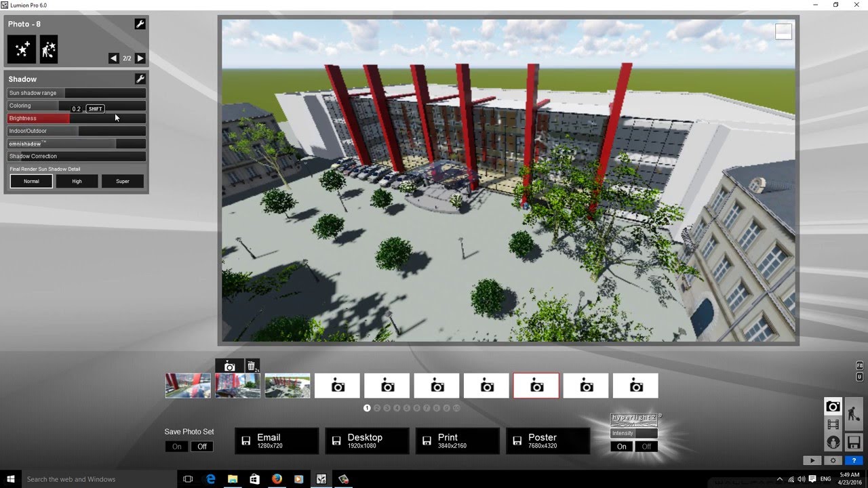Open settings via the gear icon

pos(833,460)
